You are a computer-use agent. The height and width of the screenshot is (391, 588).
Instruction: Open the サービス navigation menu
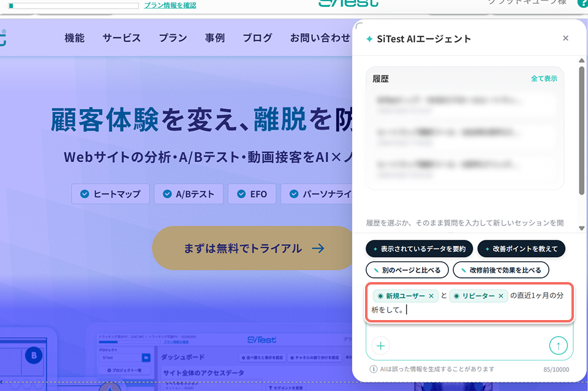click(x=121, y=38)
